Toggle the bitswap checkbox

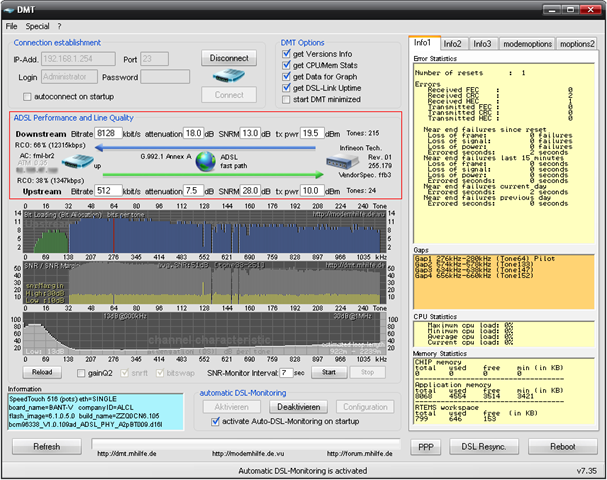(x=160, y=373)
